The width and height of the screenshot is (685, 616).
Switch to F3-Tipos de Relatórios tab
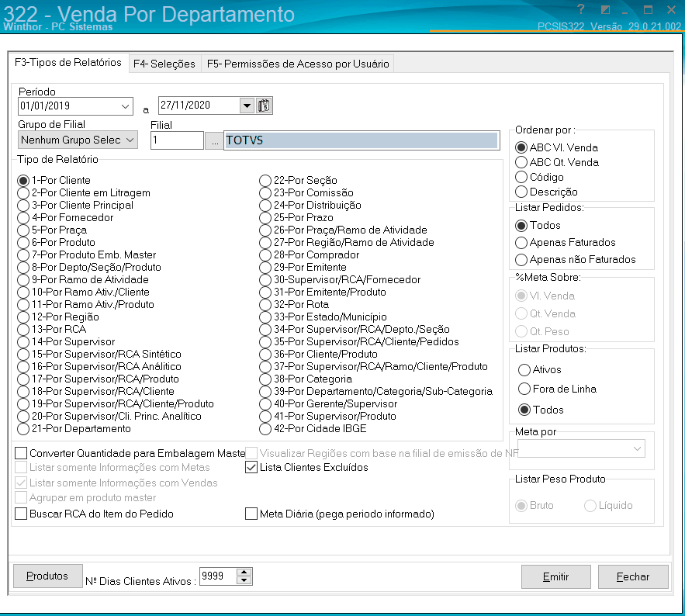coord(68,63)
